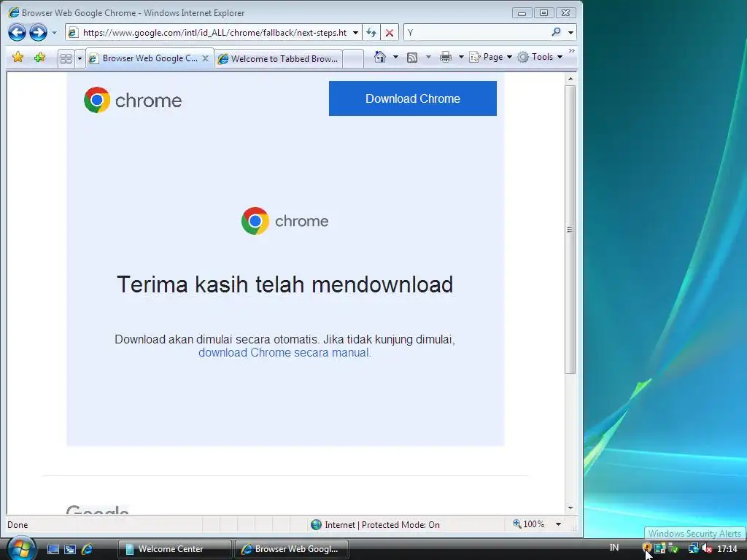747x560 pixels.
Task: Open the recent pages dropdown beside Forward
Action: click(x=54, y=33)
